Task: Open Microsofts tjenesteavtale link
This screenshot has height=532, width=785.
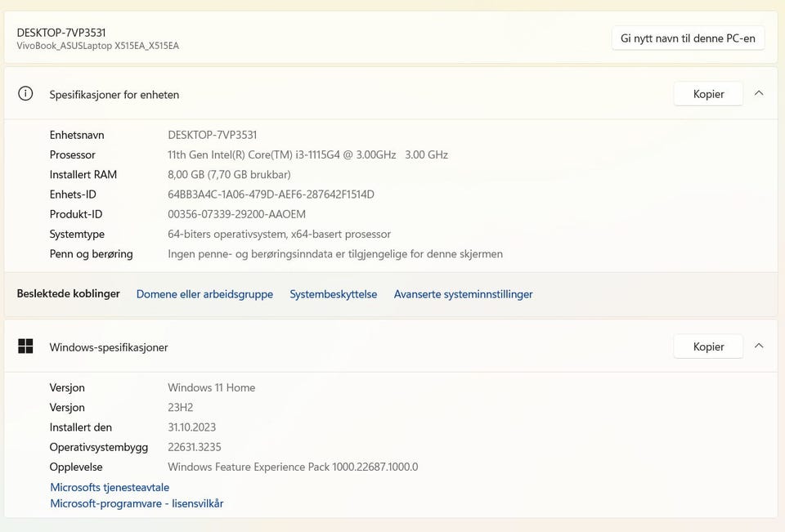Action: [110, 487]
